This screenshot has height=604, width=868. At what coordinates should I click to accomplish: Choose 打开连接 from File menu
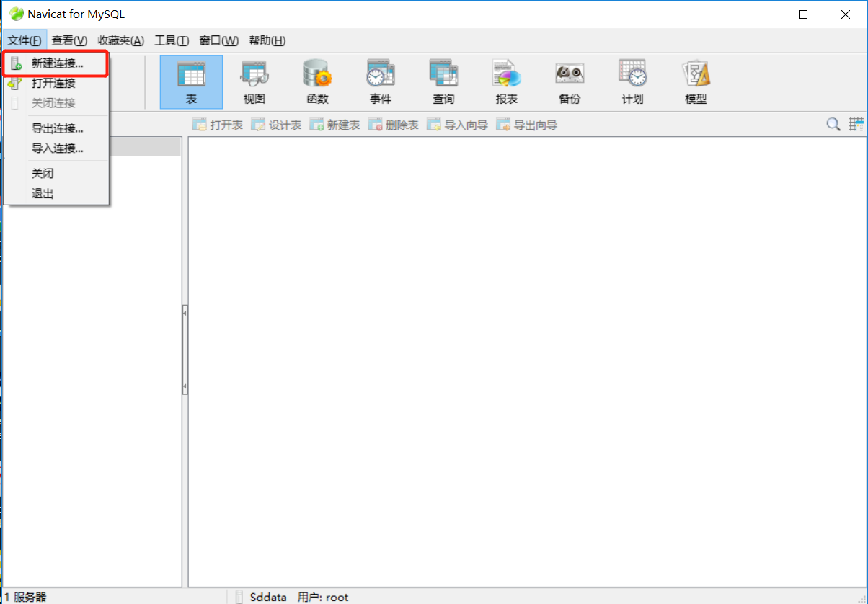pyautogui.click(x=56, y=83)
